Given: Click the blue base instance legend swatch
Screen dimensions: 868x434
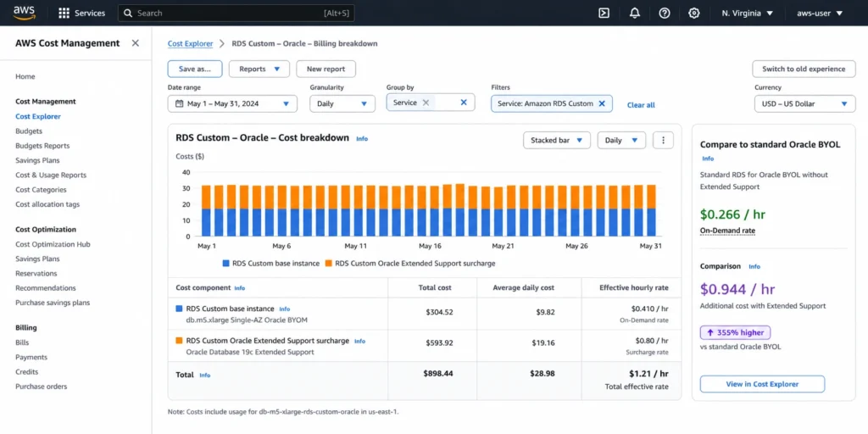Looking at the screenshot, I should pos(225,264).
